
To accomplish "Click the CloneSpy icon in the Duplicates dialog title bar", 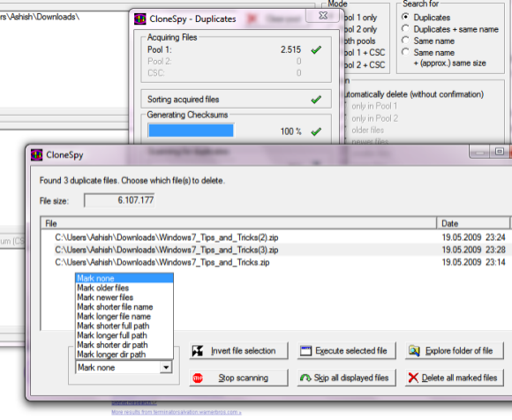I will click(x=140, y=19).
